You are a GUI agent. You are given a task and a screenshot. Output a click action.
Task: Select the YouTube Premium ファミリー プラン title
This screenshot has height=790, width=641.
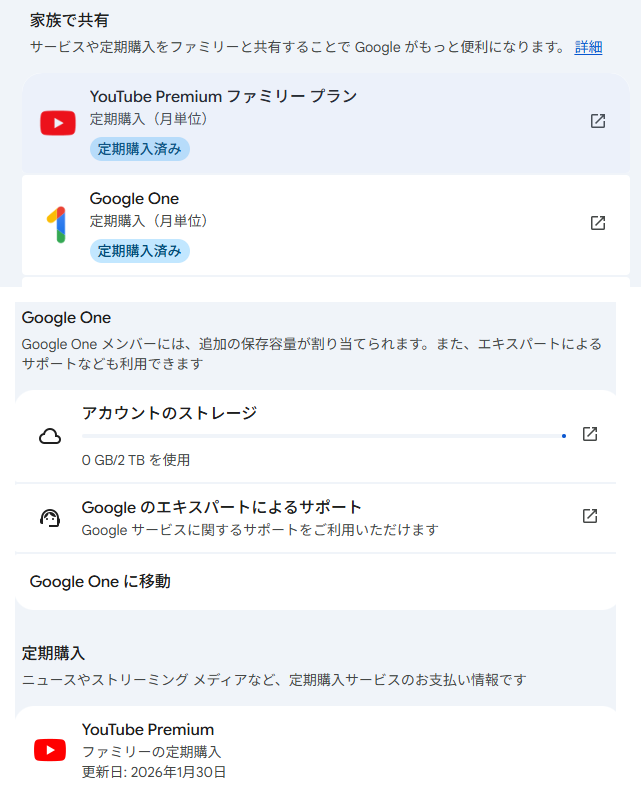[x=223, y=96]
